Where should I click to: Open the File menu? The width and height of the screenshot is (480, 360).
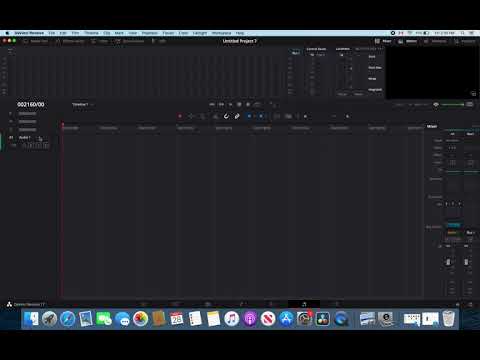[52, 33]
